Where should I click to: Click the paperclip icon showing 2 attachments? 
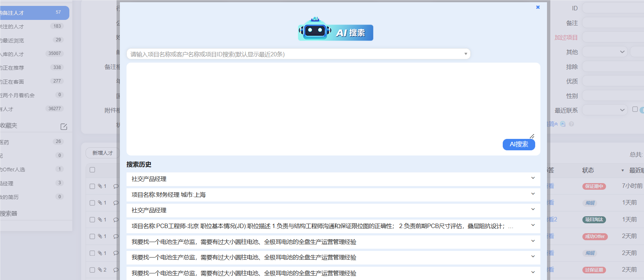[100, 270]
